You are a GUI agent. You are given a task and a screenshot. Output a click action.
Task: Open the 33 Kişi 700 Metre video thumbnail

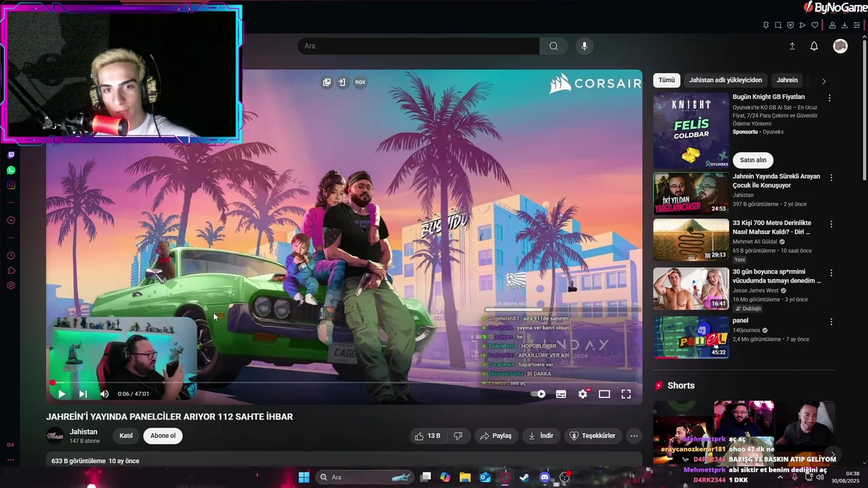691,239
